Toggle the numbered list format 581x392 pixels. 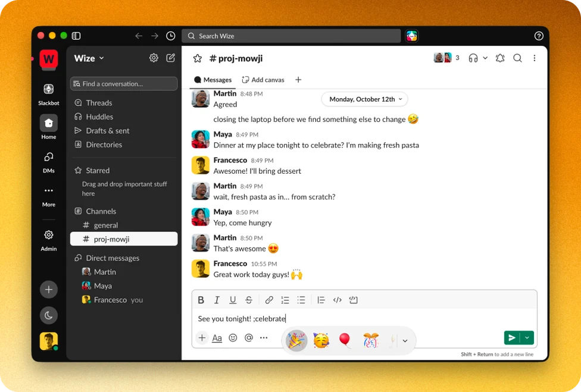click(x=285, y=300)
